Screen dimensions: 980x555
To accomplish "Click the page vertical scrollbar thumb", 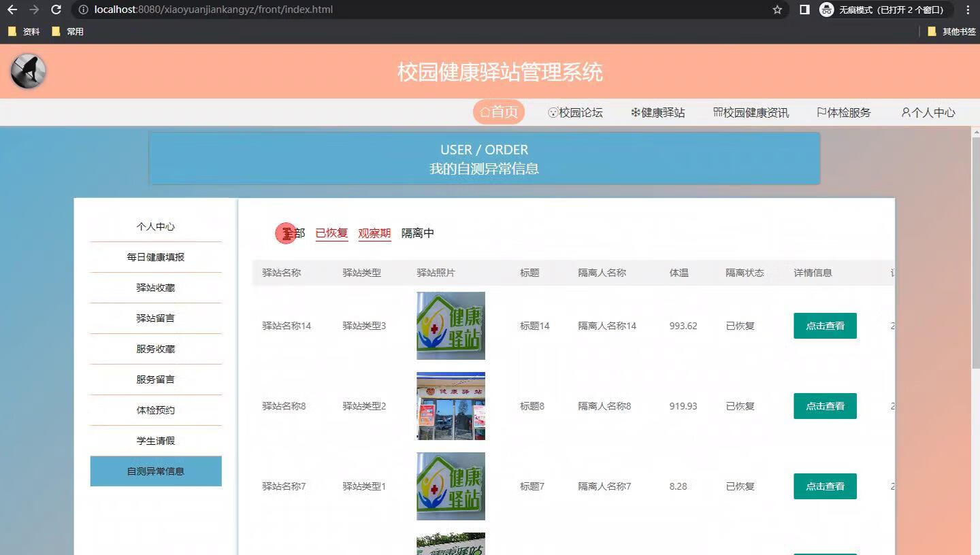I will pyautogui.click(x=976, y=252).
